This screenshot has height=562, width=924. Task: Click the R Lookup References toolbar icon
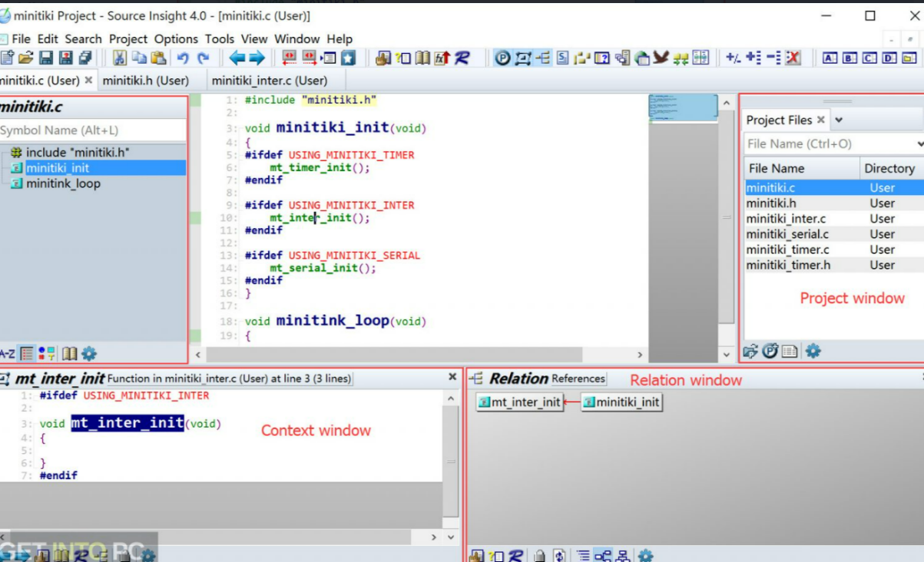pos(462,58)
